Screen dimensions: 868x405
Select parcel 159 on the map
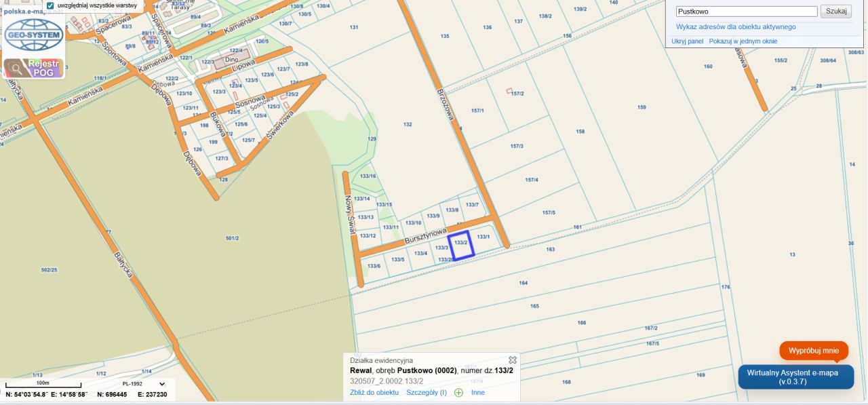[642, 107]
